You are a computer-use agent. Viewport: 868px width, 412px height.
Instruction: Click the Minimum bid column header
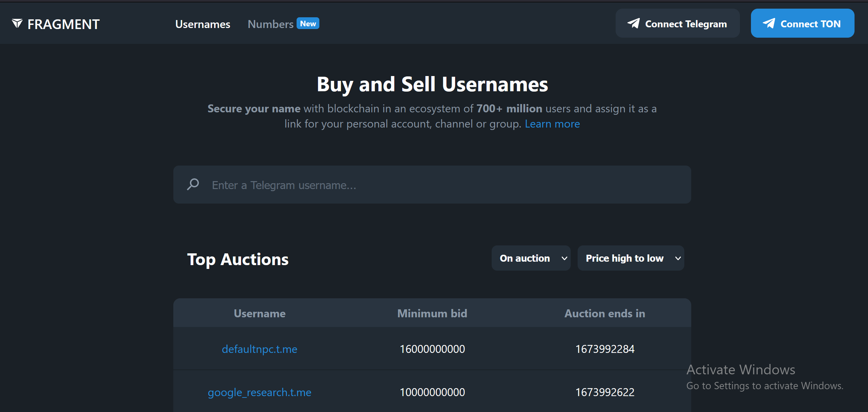pyautogui.click(x=432, y=313)
